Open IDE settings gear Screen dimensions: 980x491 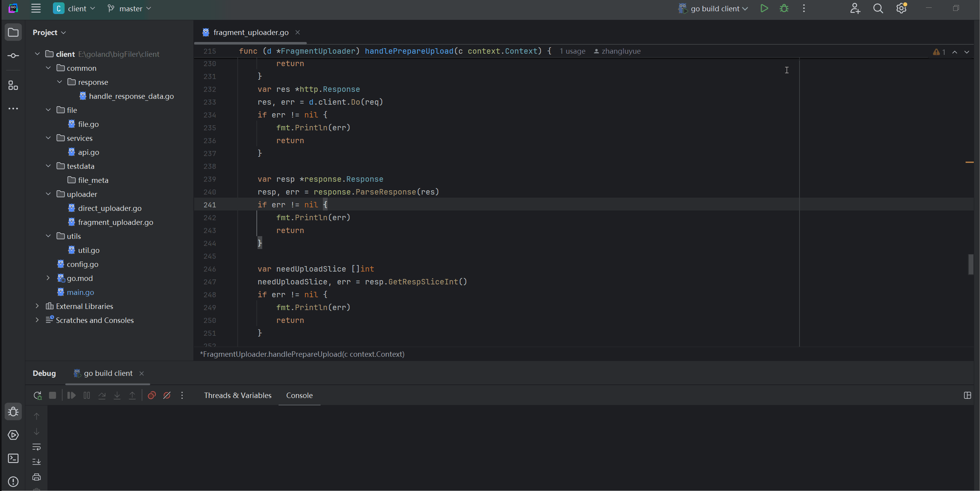tap(901, 8)
